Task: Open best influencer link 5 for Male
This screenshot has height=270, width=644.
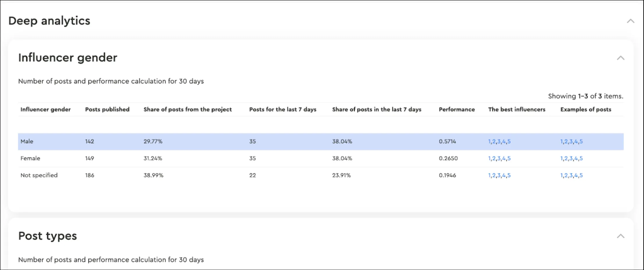Action: coord(509,141)
